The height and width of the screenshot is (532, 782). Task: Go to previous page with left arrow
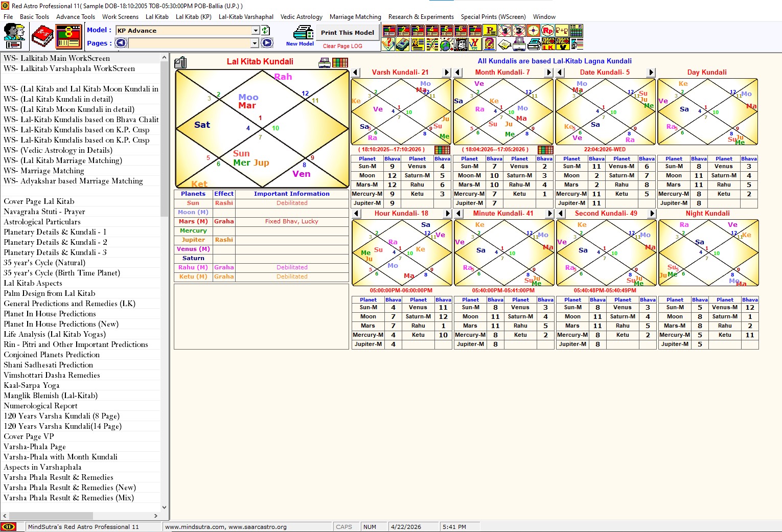121,43
